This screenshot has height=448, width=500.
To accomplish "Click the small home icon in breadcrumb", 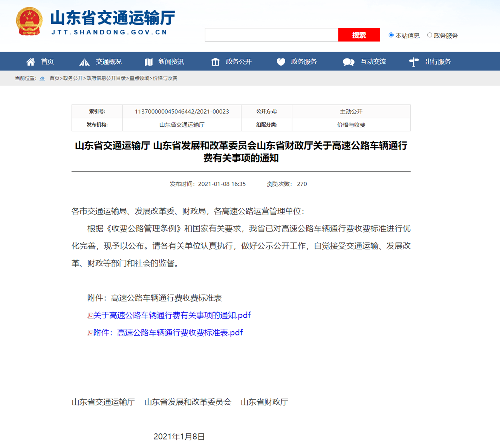I will (42, 78).
